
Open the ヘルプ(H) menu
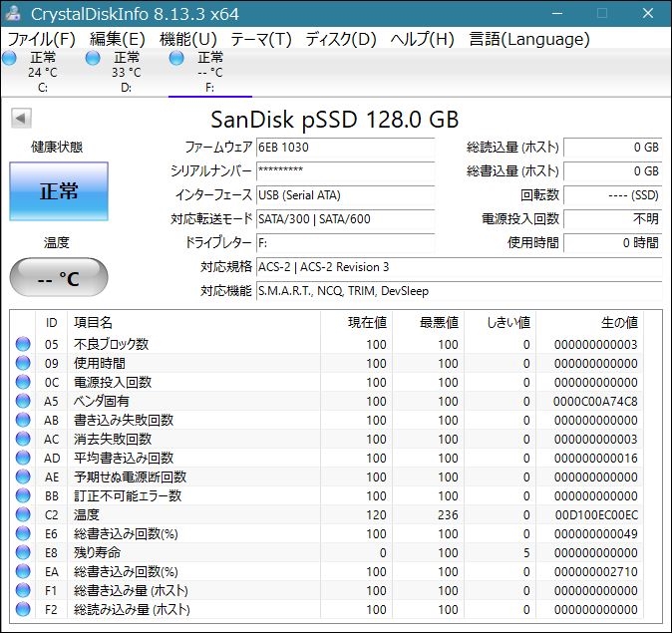tap(422, 40)
